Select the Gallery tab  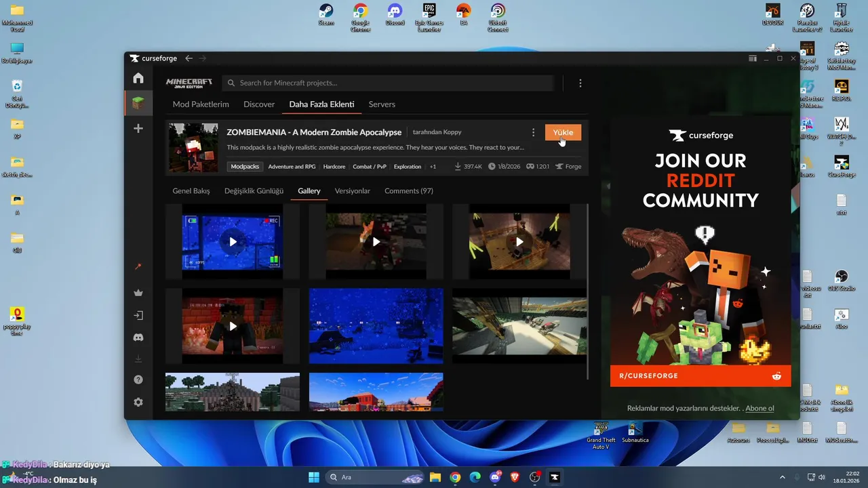tap(309, 191)
